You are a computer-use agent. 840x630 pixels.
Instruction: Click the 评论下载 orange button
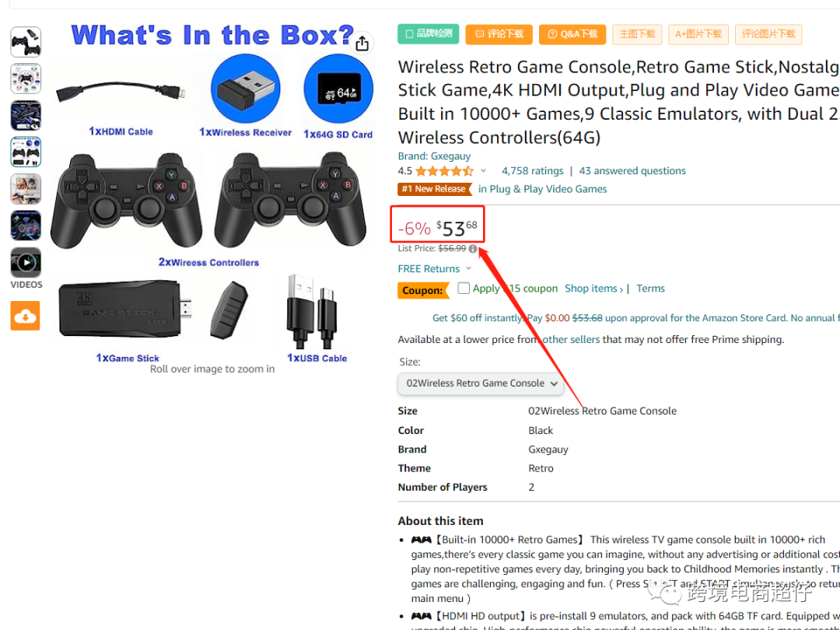pyautogui.click(x=499, y=34)
